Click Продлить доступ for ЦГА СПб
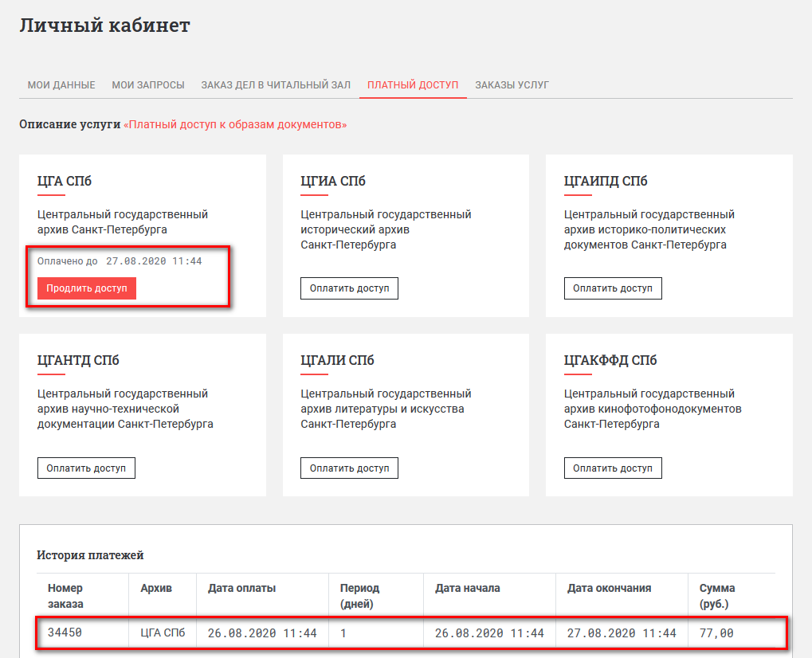Image resolution: width=812 pixels, height=658 pixels. click(87, 288)
